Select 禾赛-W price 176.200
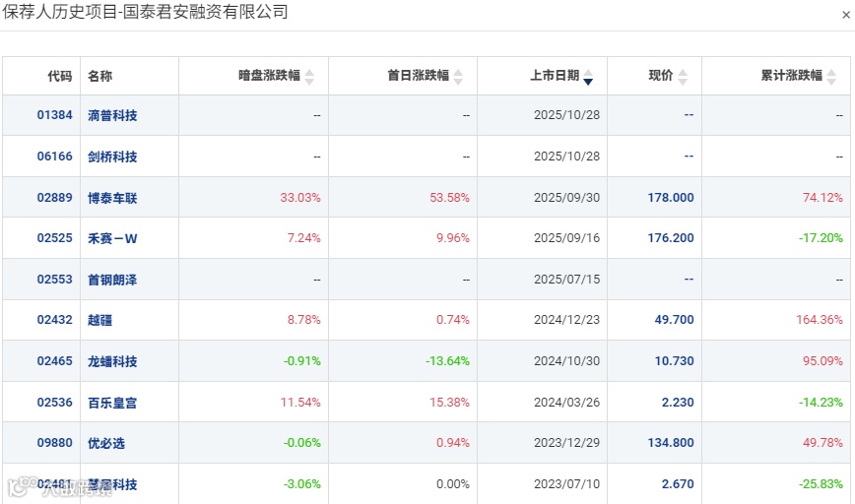 [x=671, y=238]
